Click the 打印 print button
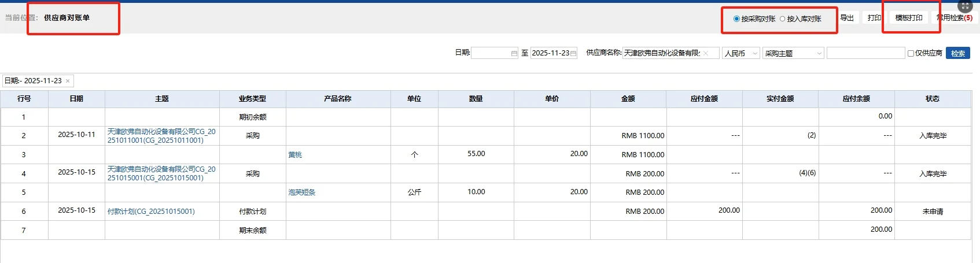This screenshot has width=980, height=263. coord(875,18)
